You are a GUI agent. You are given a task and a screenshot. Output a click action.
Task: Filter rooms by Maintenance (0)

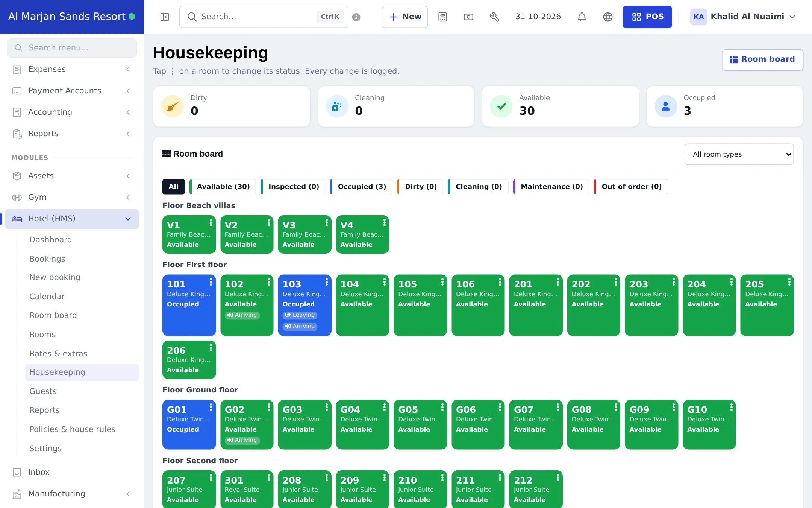click(x=551, y=187)
